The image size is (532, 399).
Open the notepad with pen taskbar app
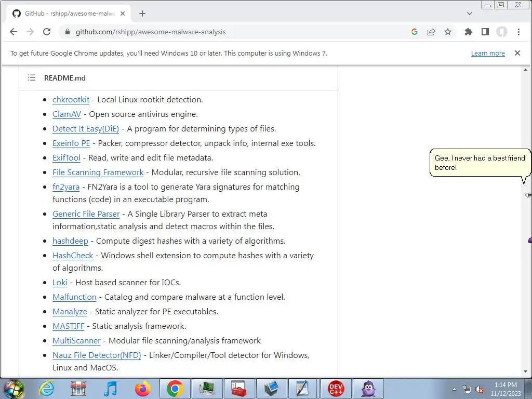point(303,389)
